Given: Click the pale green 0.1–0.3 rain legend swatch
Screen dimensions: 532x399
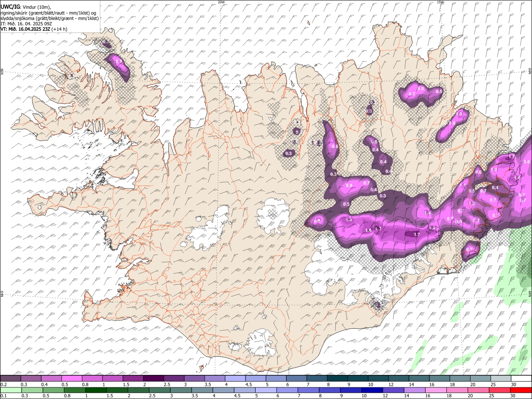Looking at the screenshot, I should click(x=11, y=390).
